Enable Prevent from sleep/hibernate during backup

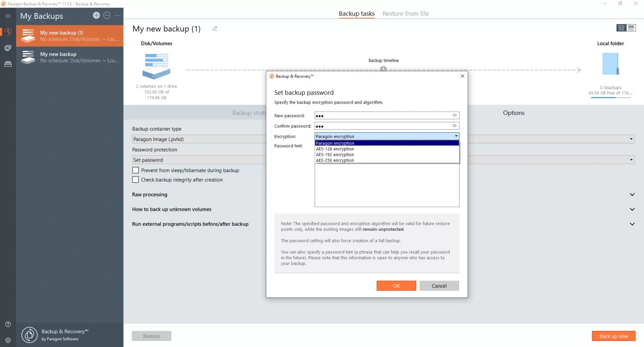click(136, 170)
